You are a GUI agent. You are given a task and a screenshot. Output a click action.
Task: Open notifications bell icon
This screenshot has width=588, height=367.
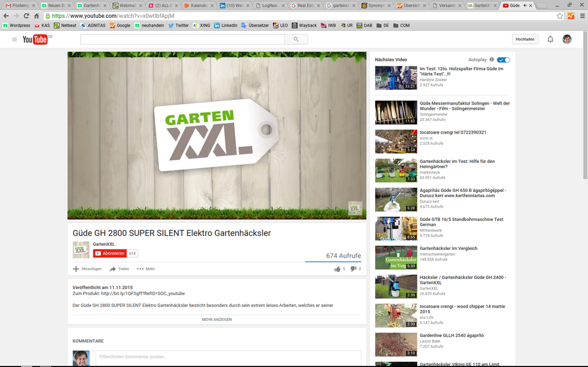click(550, 39)
